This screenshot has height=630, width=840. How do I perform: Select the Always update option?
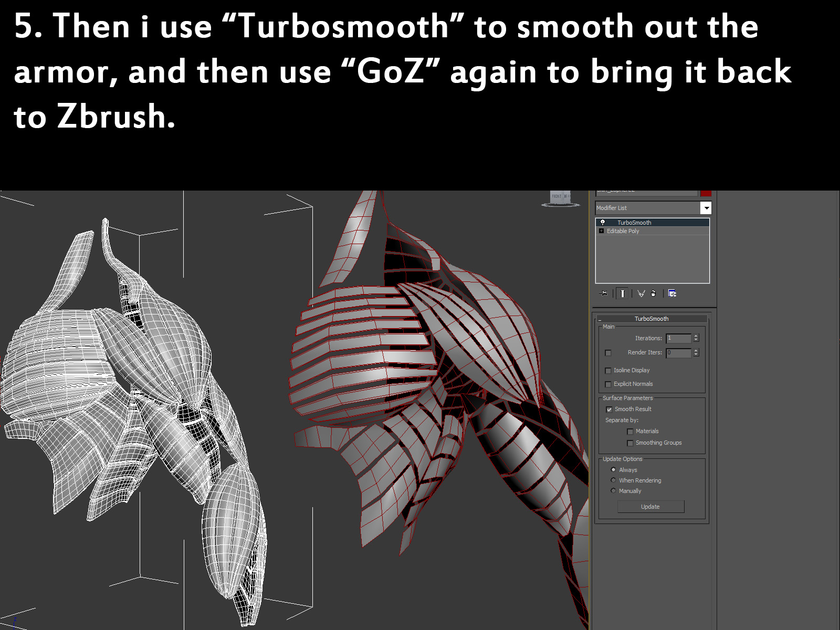[613, 470]
